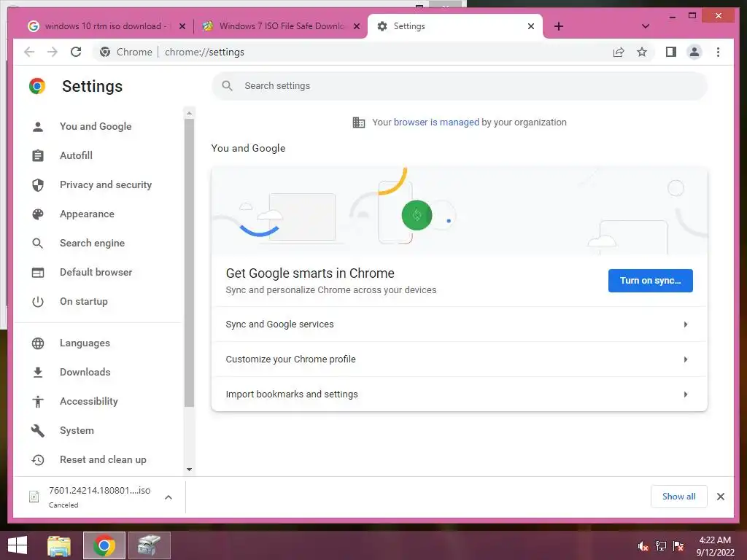The width and height of the screenshot is (747, 560).
Task: Open the Chrome three-dot menu
Action: click(718, 52)
